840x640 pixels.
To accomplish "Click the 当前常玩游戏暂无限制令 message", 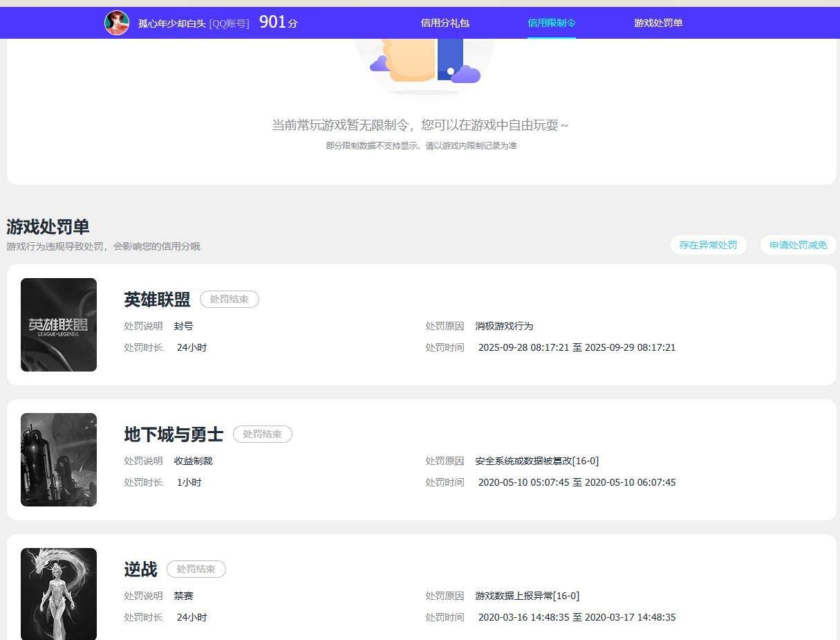I will 420,125.
